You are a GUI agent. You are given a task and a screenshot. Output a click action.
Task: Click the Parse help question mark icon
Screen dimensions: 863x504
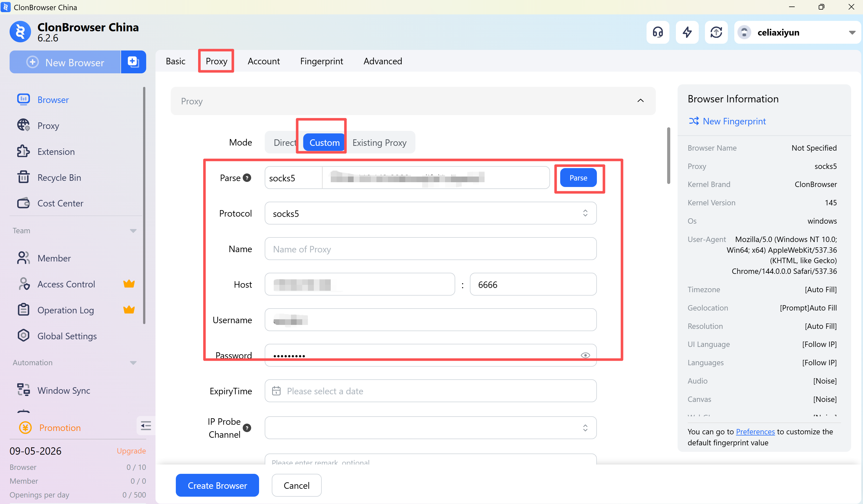[x=247, y=178]
